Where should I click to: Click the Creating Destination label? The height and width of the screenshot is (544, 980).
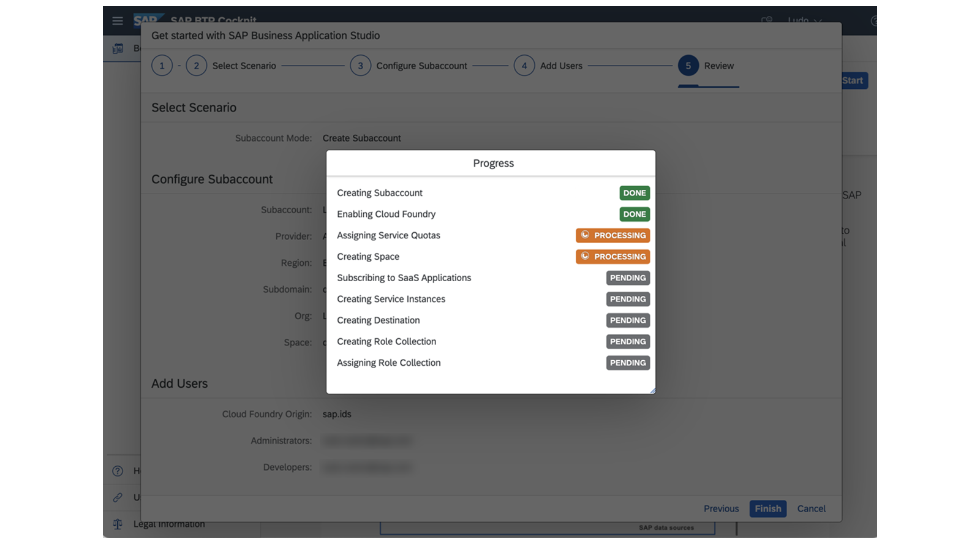[x=379, y=320]
